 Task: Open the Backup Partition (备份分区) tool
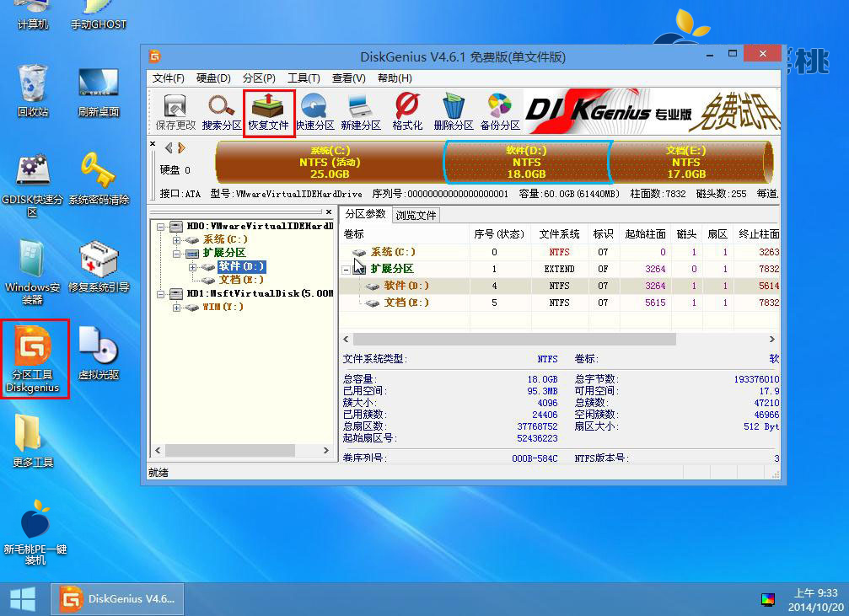click(x=500, y=112)
